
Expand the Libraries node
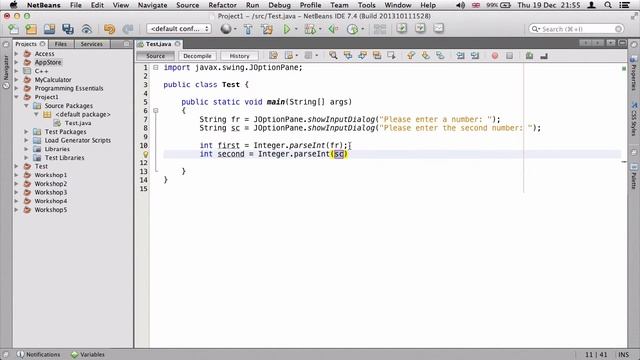click(x=27, y=149)
